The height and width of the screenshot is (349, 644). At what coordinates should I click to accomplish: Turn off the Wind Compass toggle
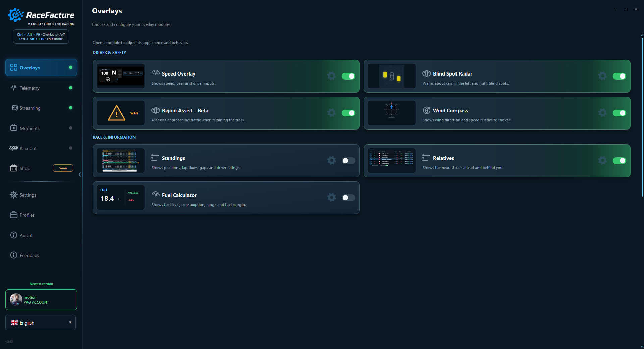pyautogui.click(x=620, y=113)
